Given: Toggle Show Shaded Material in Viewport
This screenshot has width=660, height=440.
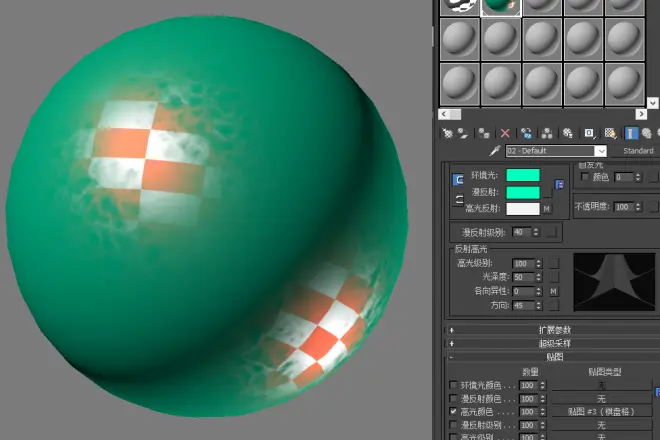Looking at the screenshot, I should (x=610, y=133).
